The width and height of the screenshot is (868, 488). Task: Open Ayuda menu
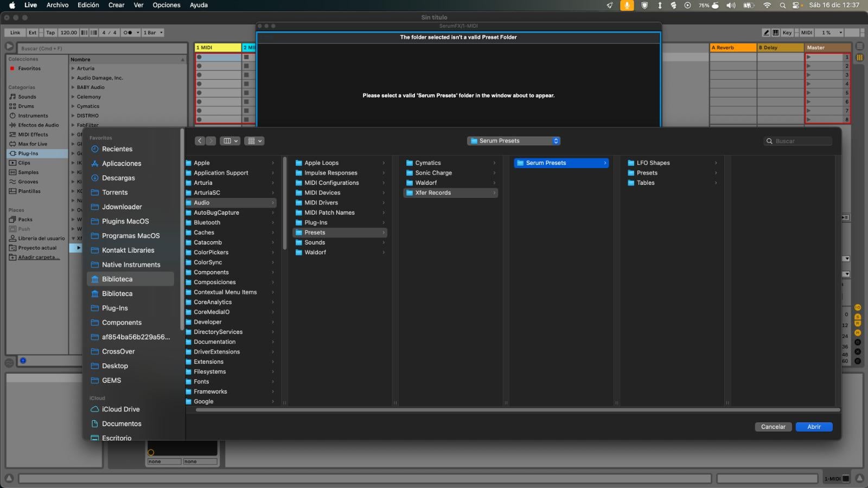pos(199,5)
